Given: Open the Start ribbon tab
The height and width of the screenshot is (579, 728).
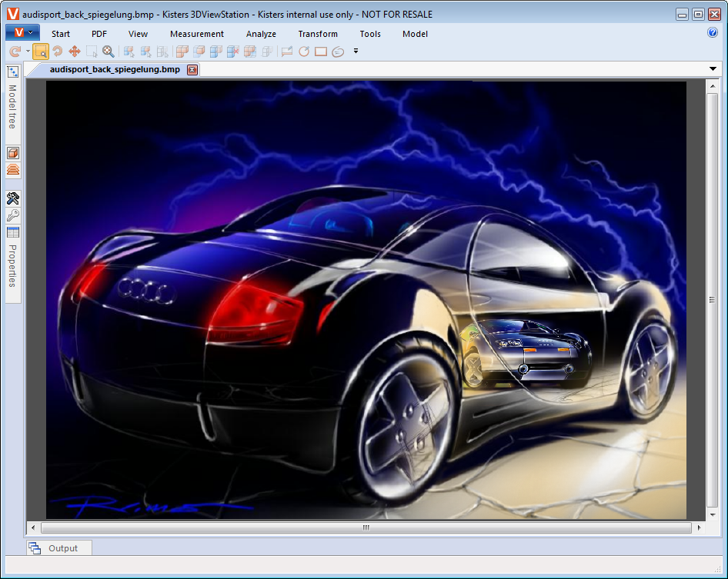Looking at the screenshot, I should tap(61, 34).
